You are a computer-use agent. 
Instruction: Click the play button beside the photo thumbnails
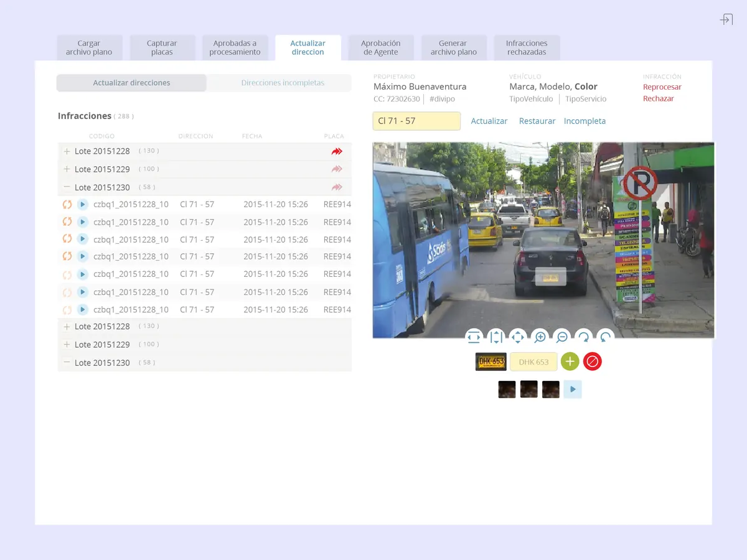[x=573, y=390]
